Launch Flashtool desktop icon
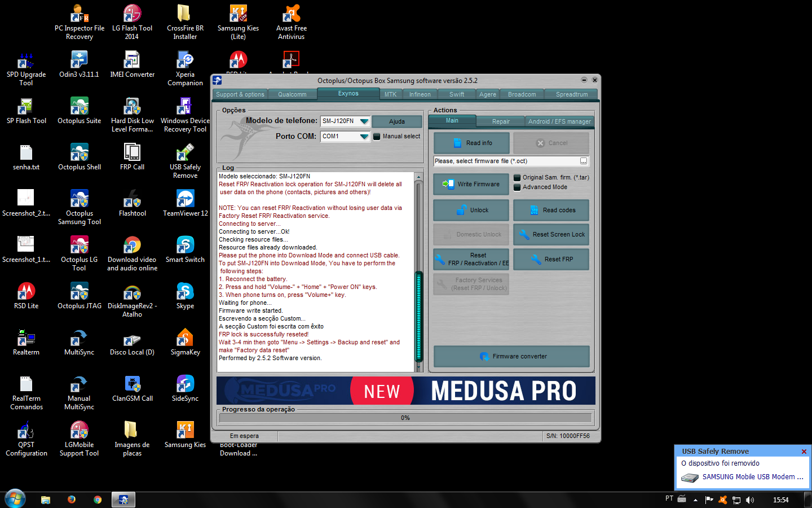Screen dimensions: 812x508 click(132, 204)
